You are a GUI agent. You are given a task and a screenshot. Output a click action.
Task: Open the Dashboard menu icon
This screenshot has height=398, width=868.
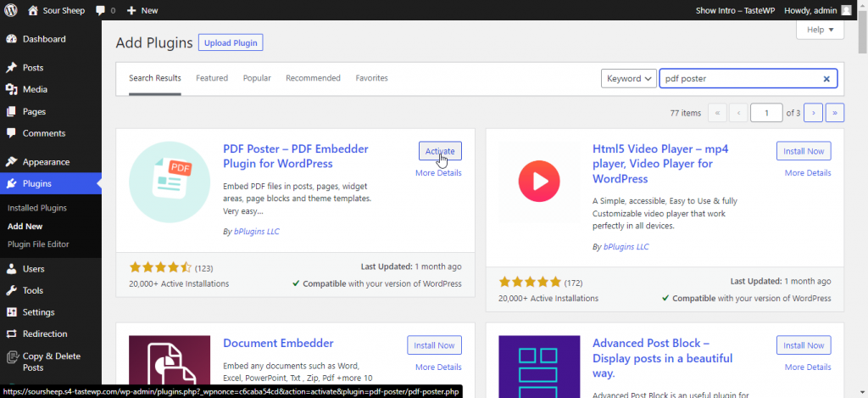click(x=11, y=39)
